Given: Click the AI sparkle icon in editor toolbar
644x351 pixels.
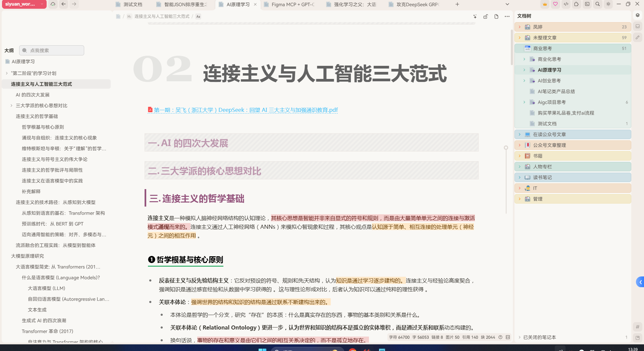Looking at the screenshot, I should [475, 16].
